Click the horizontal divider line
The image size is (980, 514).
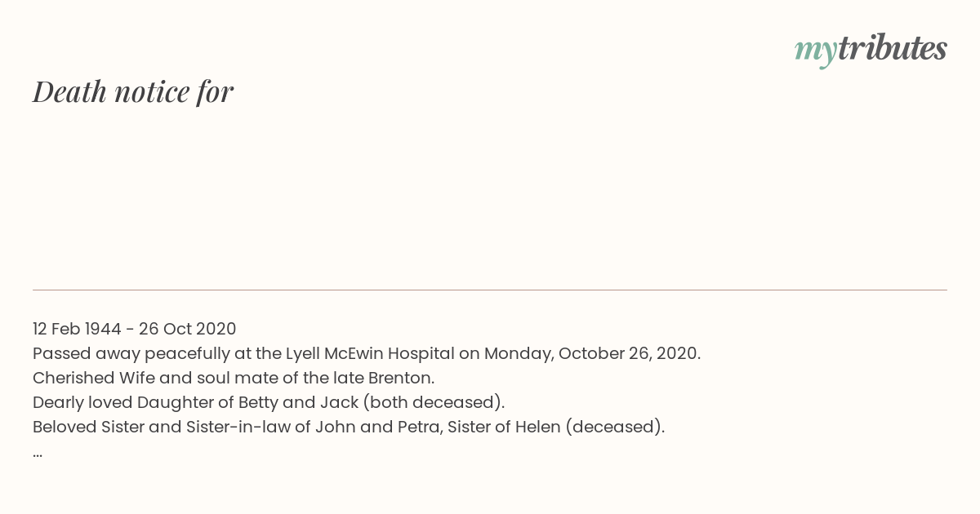click(x=490, y=290)
